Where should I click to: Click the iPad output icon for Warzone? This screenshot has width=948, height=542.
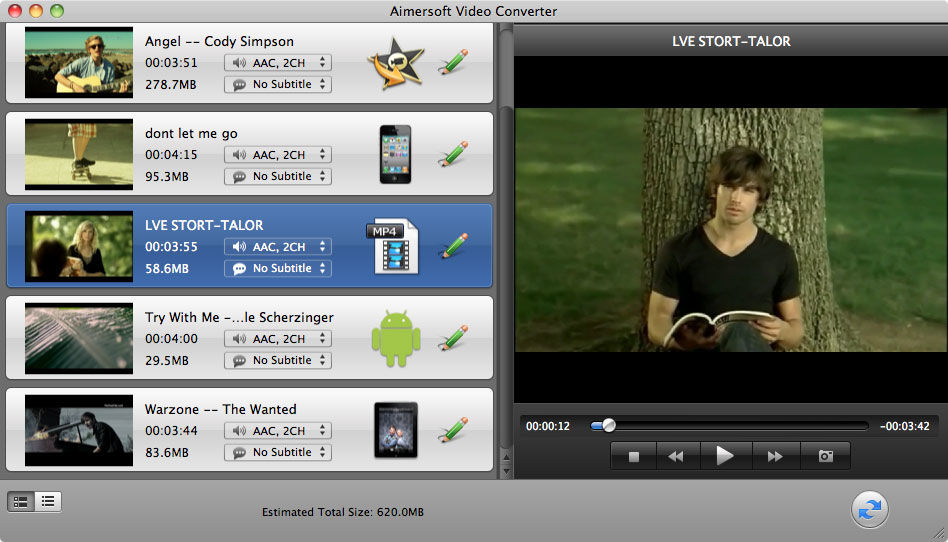[x=396, y=430]
